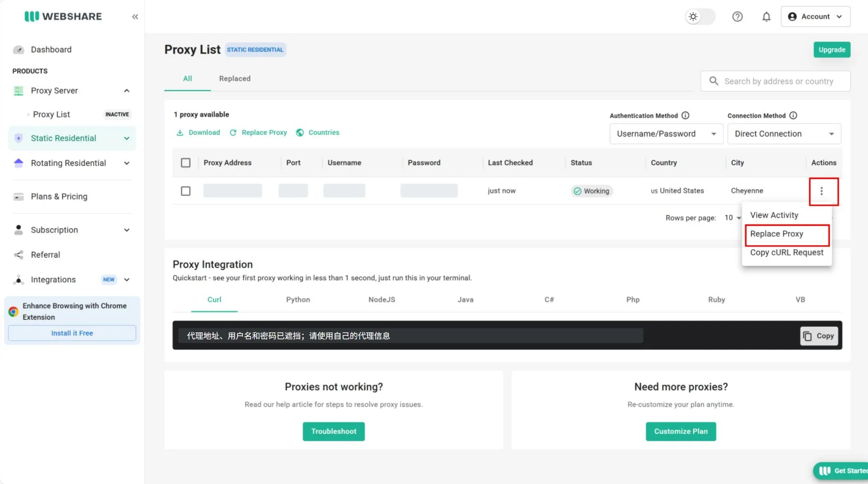Viewport: 868px width, 484px height.
Task: Click the Customize Plan button
Action: 681,431
